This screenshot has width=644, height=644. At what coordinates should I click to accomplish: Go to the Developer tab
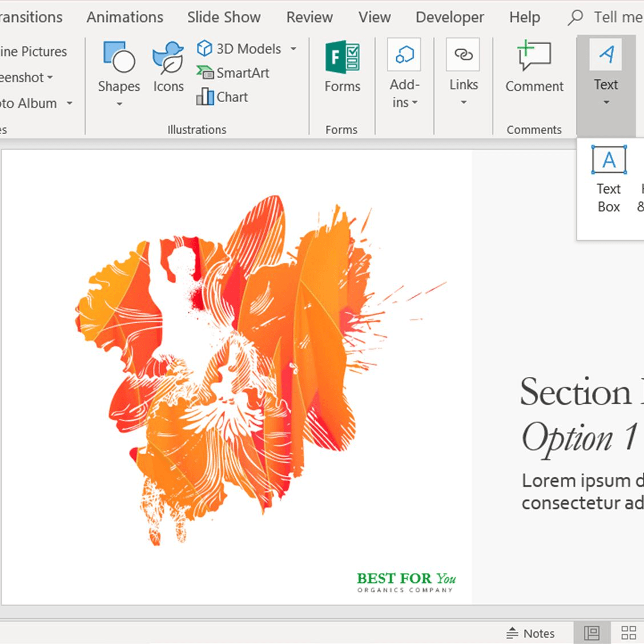449,17
